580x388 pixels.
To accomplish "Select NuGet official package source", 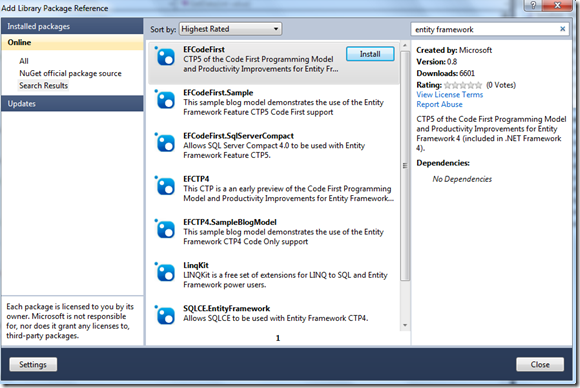I will [70, 73].
